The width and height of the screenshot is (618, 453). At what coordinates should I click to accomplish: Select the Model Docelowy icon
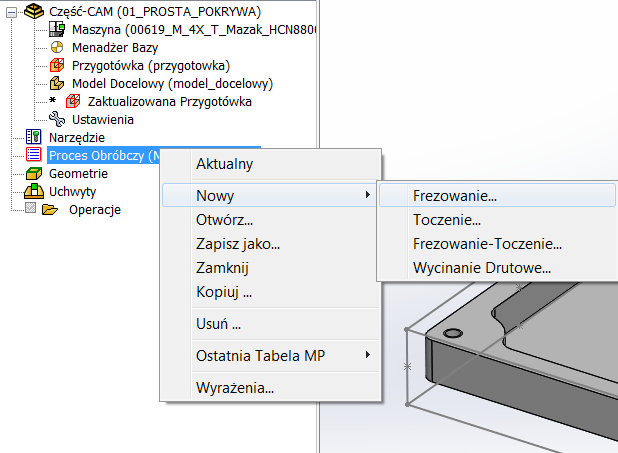pos(57,83)
